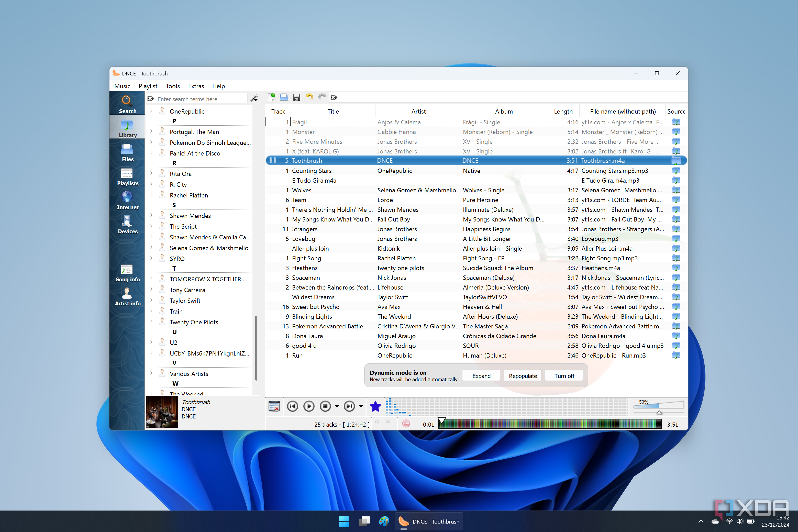Click the load playlist folder icon
Viewport: 798px width, 532px height.
[284, 97]
